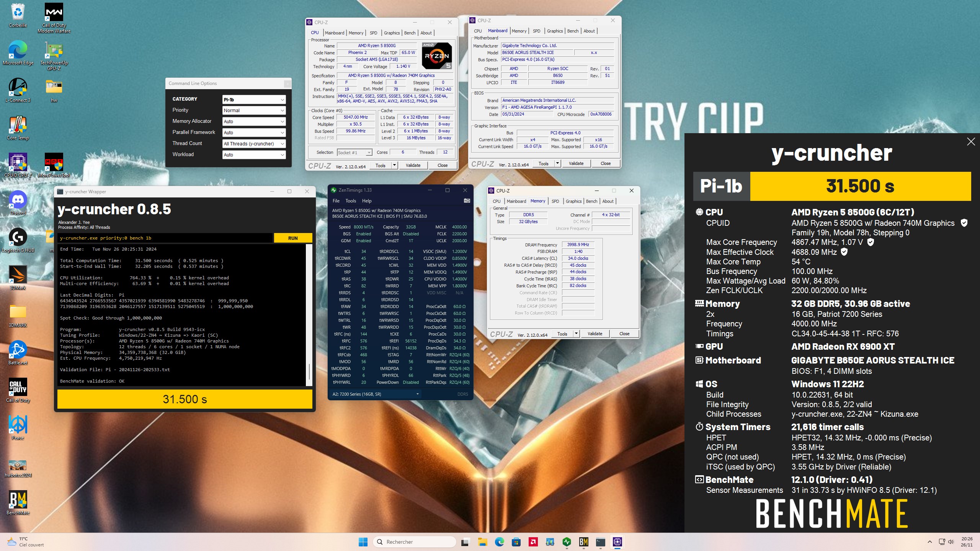Click Tools button in CPU-Z CPU window
This screenshot has width=980, height=551.
pos(381,165)
